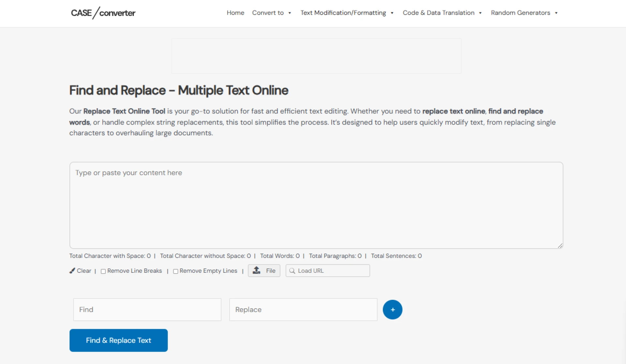The height and width of the screenshot is (364, 626).
Task: Open the Random Generators menu
Action: click(520, 13)
